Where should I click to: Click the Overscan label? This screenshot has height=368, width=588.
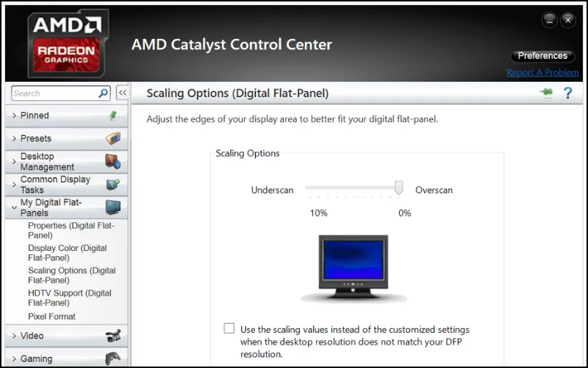pyautogui.click(x=434, y=190)
